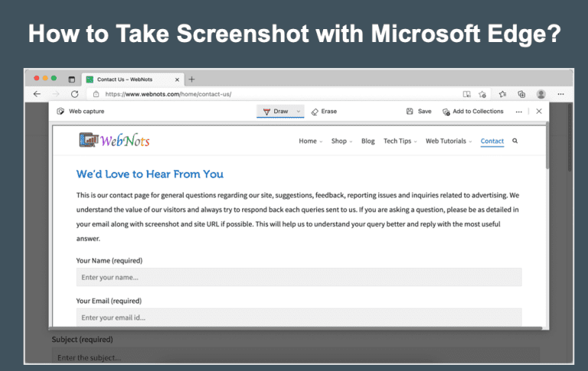Reload the page with the refresh icon
The height and width of the screenshot is (371, 588).
pos(74,94)
